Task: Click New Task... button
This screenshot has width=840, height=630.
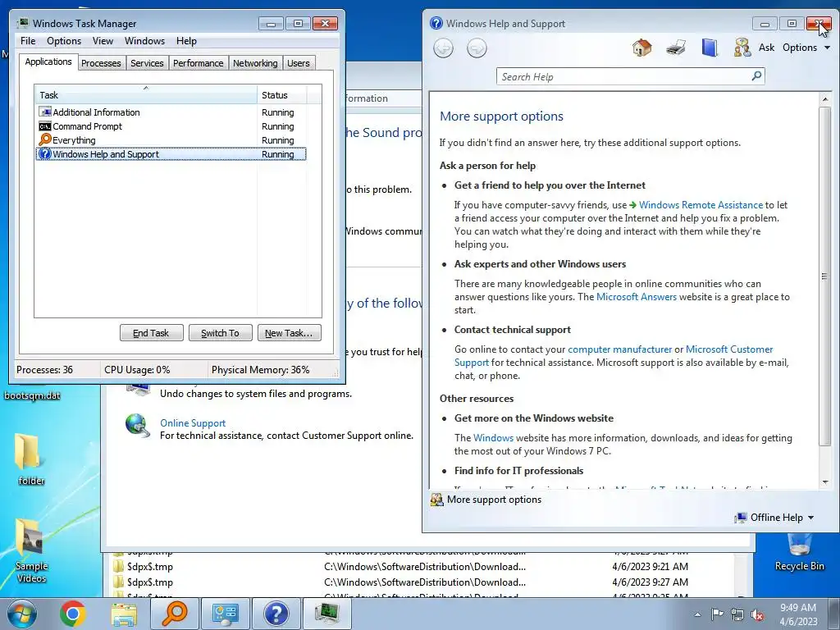Action: point(290,333)
